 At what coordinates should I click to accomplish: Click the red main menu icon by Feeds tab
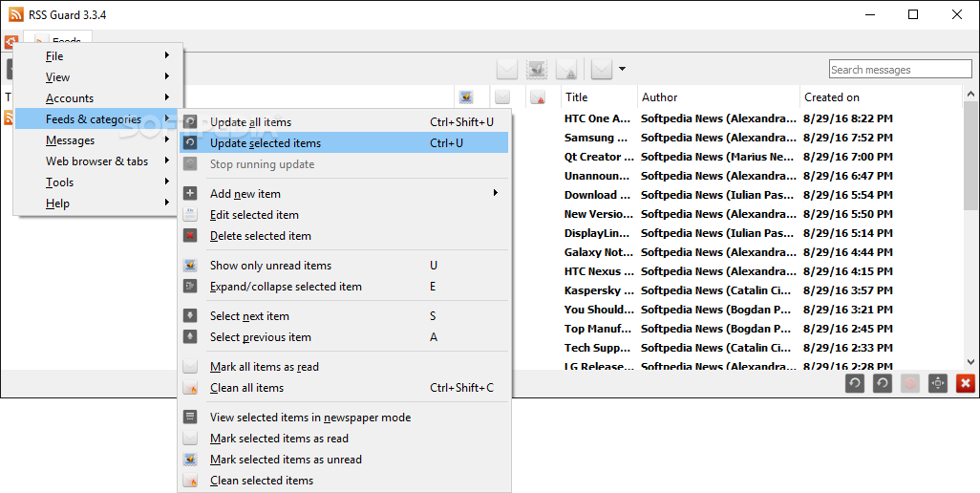tap(11, 42)
